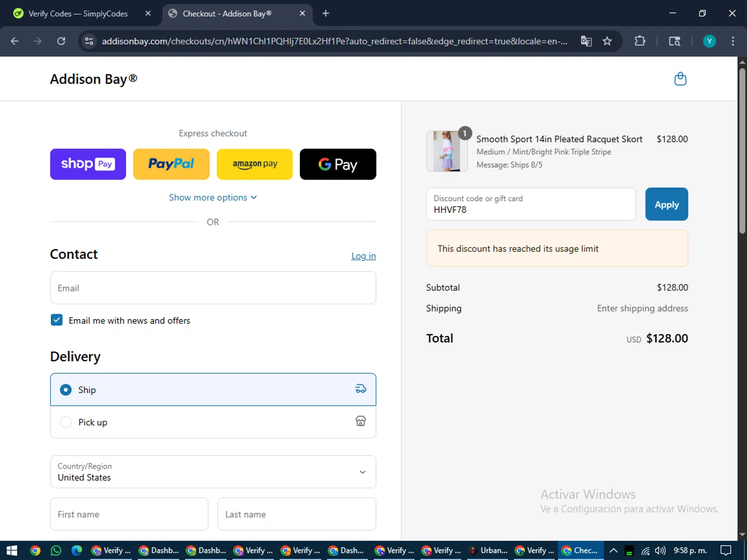Close the Checkout Addison Bay tab

[x=302, y=13]
